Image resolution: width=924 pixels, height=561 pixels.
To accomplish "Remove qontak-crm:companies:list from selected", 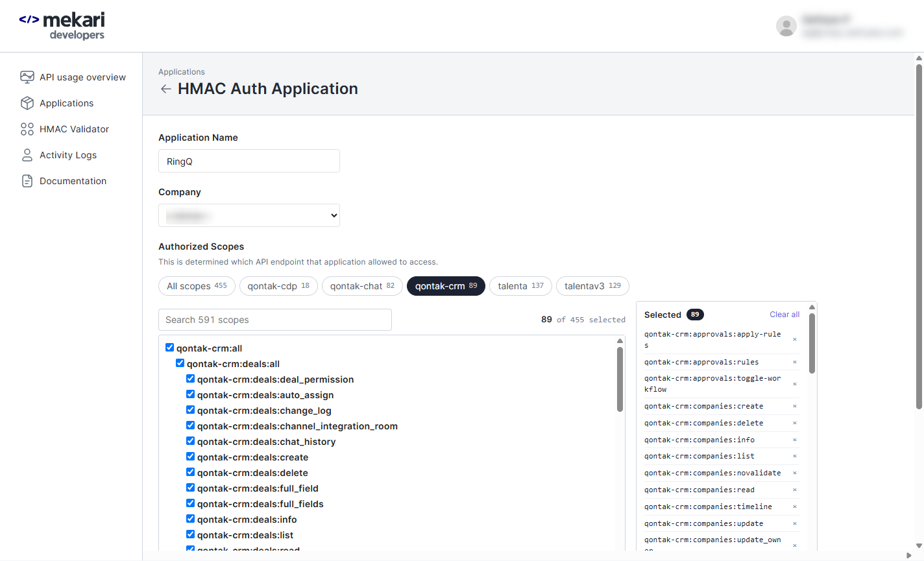I will 795,456.
